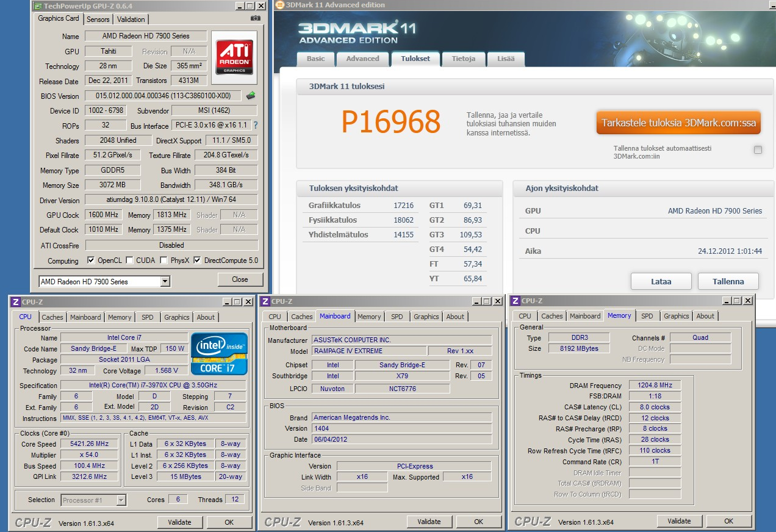Open Mainboard tab in the CPU-Z Memory window
This screenshot has height=532, width=776.
585,316
